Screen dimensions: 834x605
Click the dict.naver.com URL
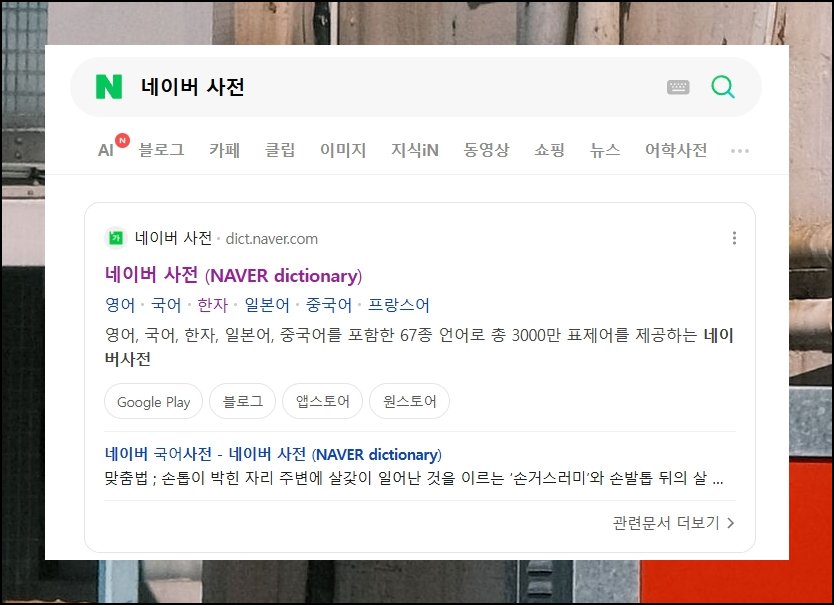click(x=272, y=239)
